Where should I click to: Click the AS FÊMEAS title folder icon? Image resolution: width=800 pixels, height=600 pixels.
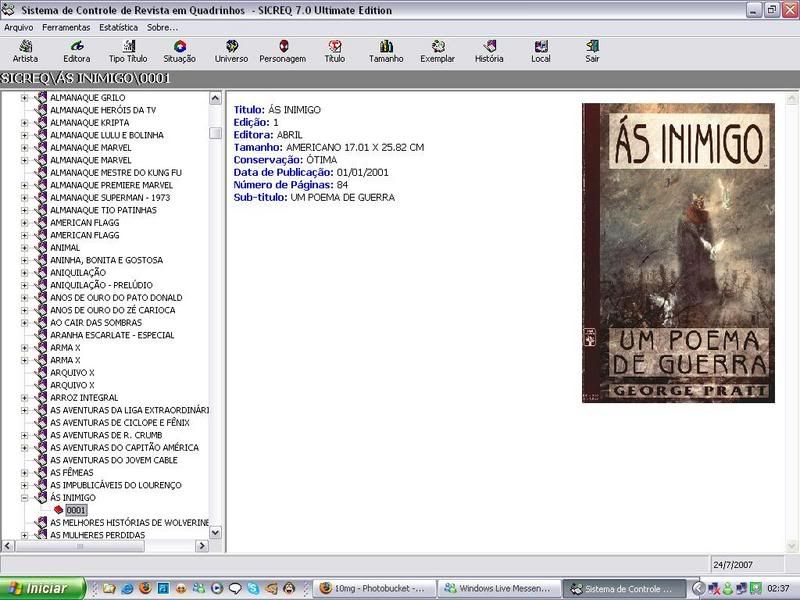click(x=40, y=472)
